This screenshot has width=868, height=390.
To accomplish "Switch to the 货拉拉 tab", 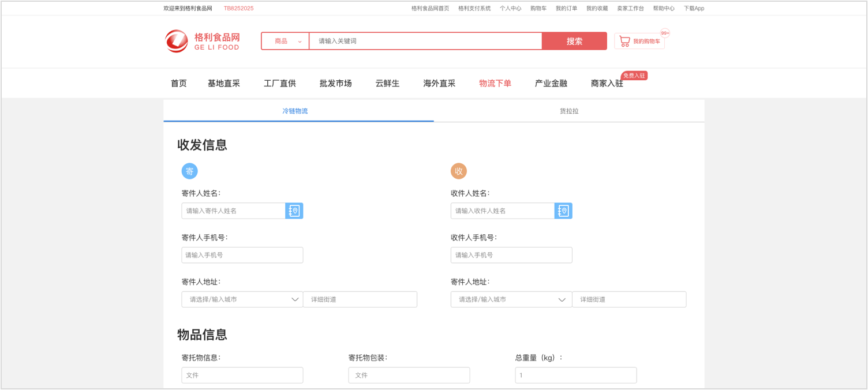I will pos(569,110).
